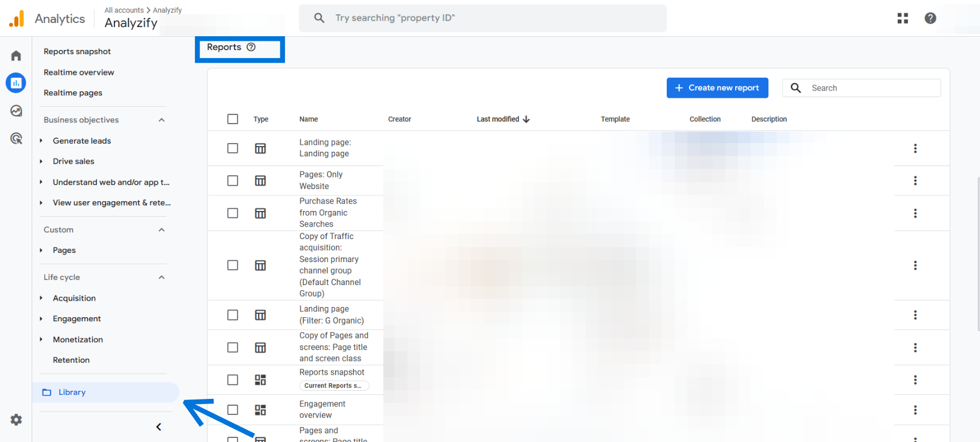This screenshot has width=980, height=442.
Task: Open more options for Reports snapshot row
Action: pos(915,380)
